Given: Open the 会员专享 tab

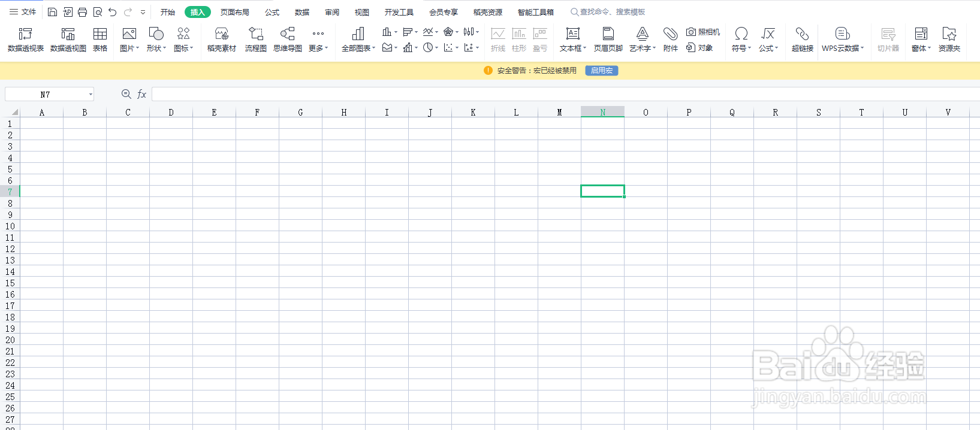Looking at the screenshot, I should coord(444,12).
